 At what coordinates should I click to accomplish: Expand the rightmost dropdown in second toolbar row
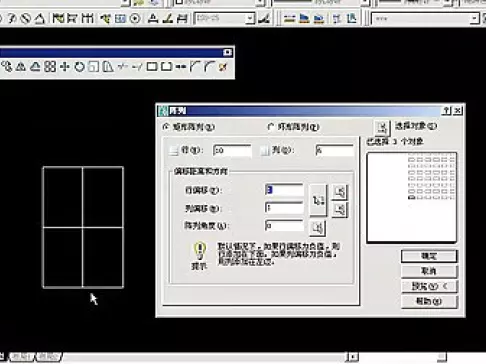coord(475,18)
